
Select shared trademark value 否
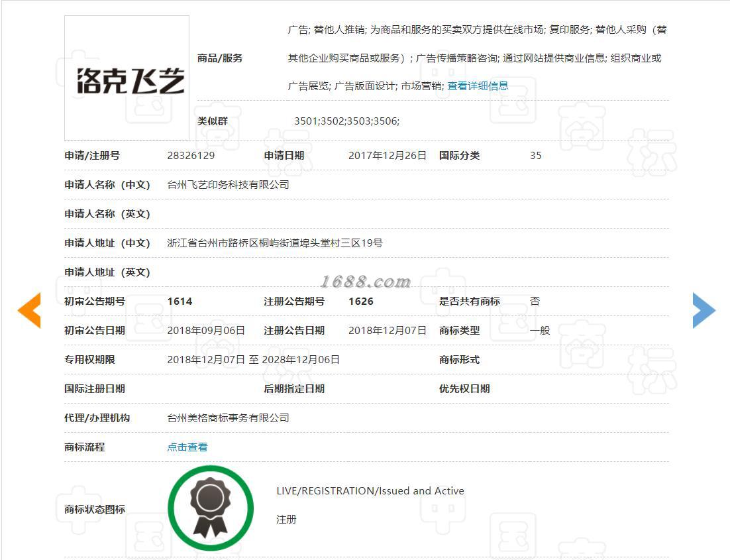[535, 302]
